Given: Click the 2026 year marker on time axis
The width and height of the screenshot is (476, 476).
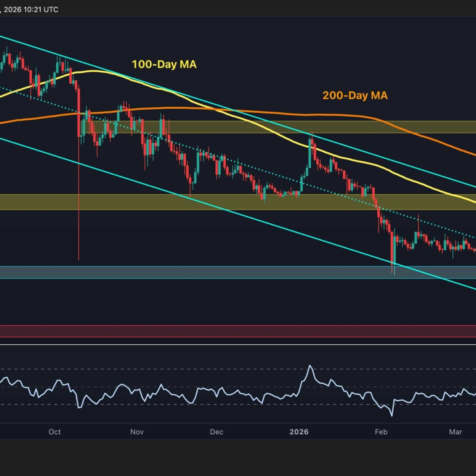Looking at the screenshot, I should (x=299, y=432).
